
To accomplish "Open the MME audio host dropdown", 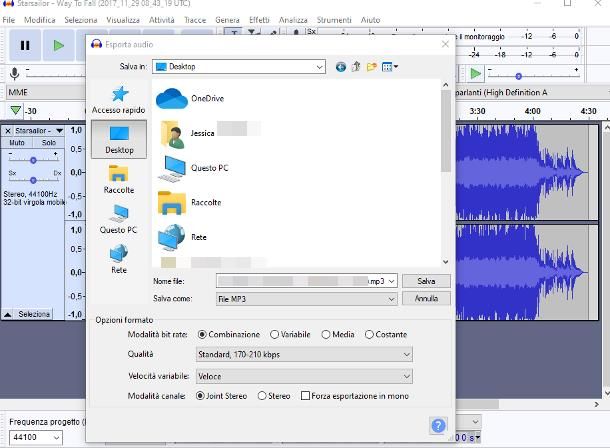I will [46, 92].
